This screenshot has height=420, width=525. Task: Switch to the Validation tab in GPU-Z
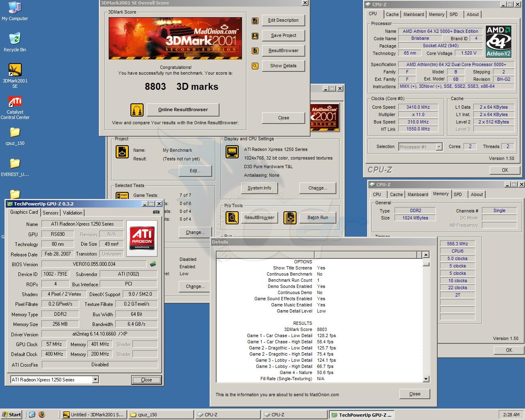pos(73,212)
